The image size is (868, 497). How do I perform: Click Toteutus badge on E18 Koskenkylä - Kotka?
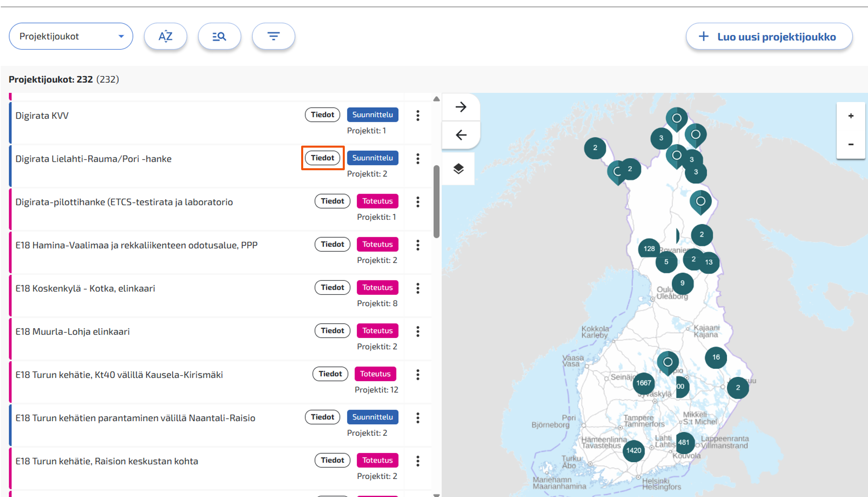[x=377, y=287]
